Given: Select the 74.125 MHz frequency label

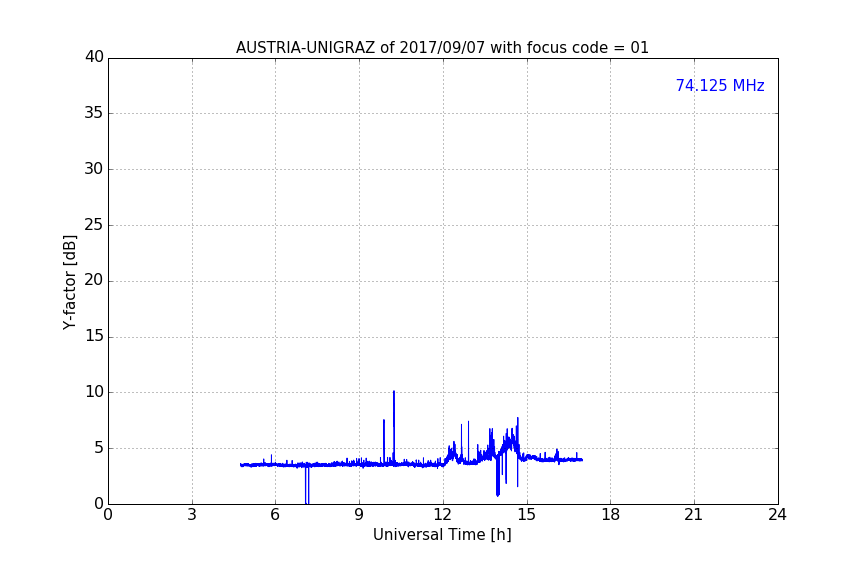Looking at the screenshot, I should tap(720, 85).
